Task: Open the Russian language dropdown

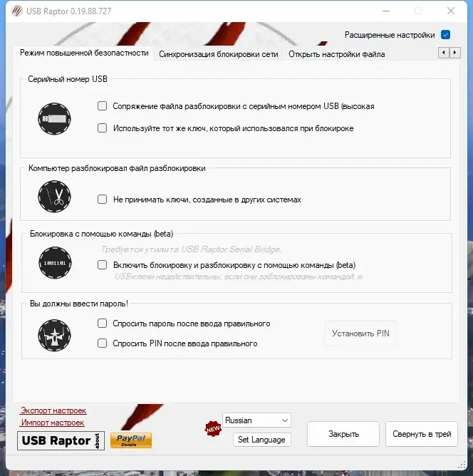Action: [256, 420]
